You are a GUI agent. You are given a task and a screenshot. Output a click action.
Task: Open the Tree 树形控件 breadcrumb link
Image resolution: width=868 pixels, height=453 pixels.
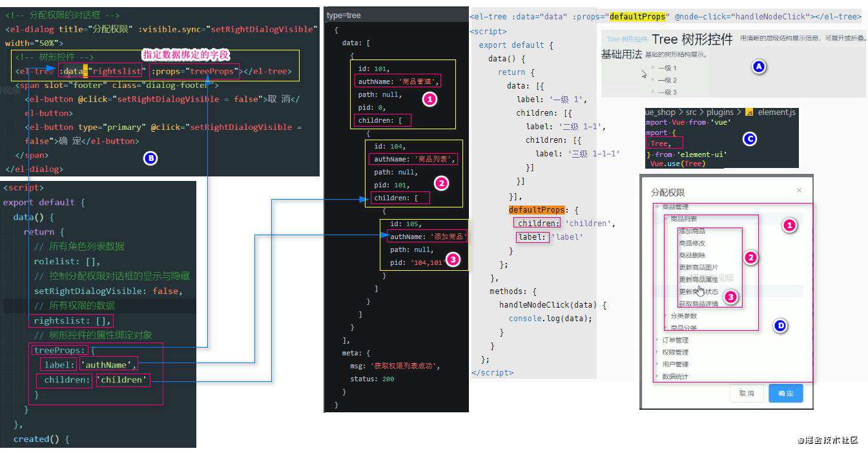tap(627, 39)
